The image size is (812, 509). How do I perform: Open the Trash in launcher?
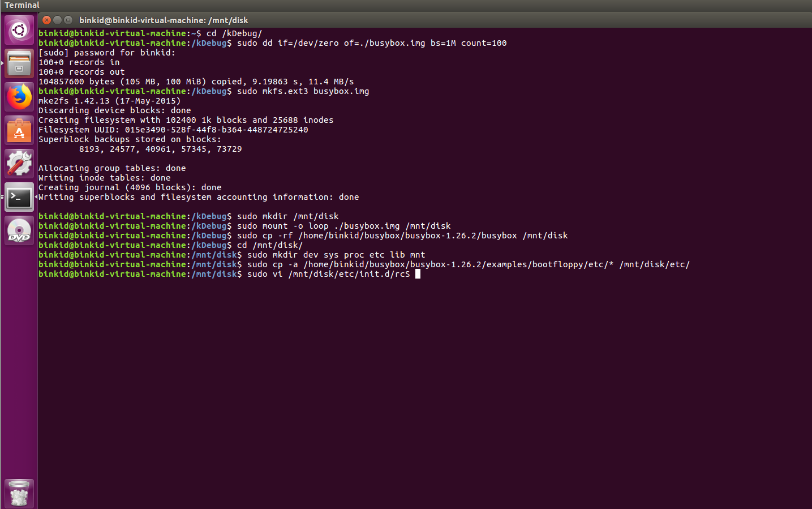(19, 494)
